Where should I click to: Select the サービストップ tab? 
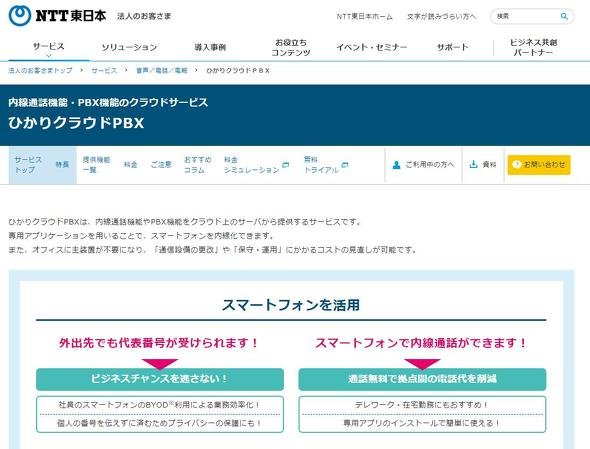click(x=28, y=165)
